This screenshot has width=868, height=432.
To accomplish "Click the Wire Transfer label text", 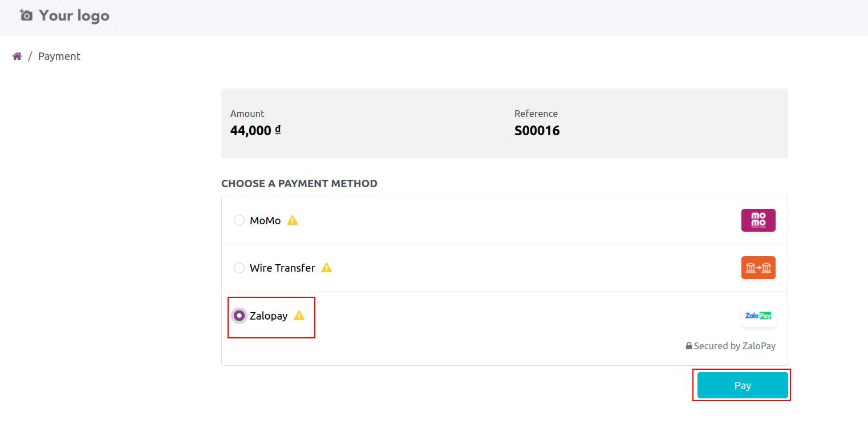I will click(x=282, y=268).
